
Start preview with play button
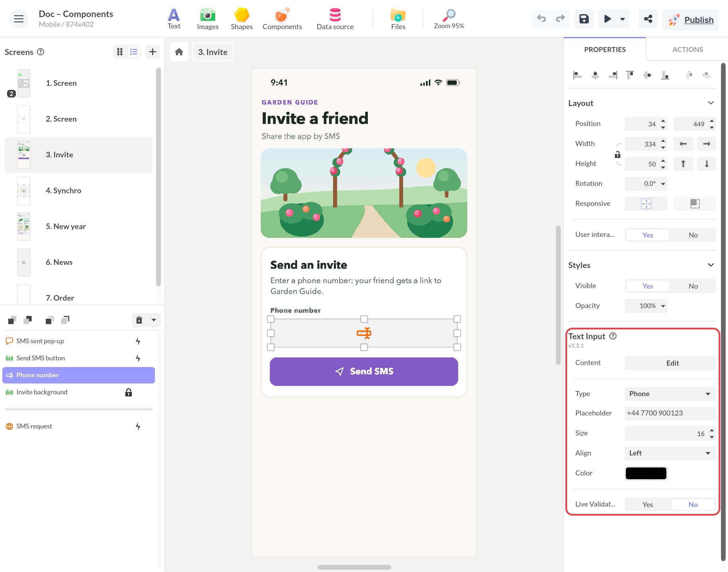pyautogui.click(x=607, y=19)
